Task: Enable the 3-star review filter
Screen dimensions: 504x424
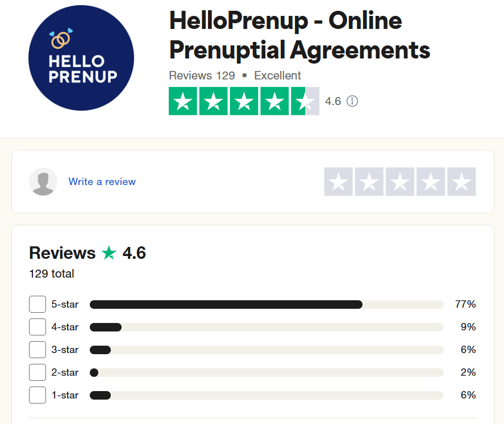Action: point(38,350)
